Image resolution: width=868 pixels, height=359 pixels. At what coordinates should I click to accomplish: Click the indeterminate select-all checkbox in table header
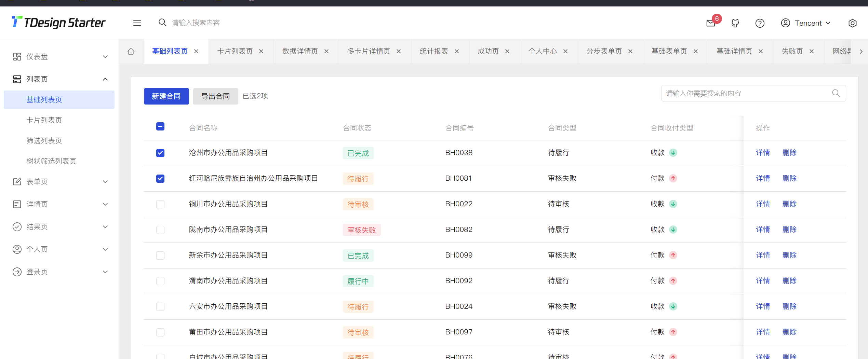(x=160, y=126)
